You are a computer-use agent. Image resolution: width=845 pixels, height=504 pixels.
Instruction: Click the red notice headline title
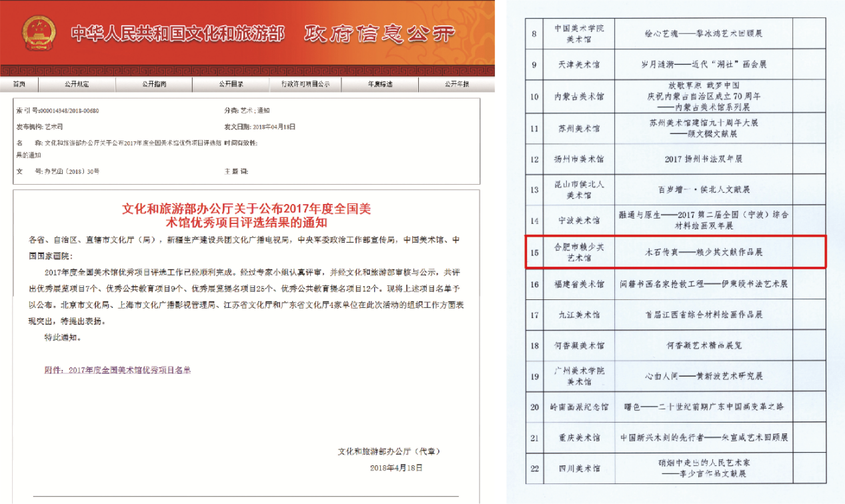[x=246, y=215]
